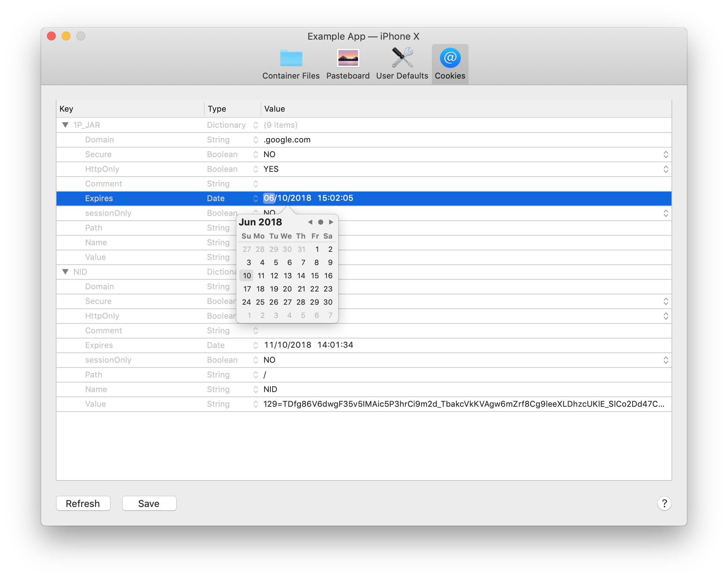Screen dimensions: 728x580
Task: Jump to today with calendar dot
Action: point(320,222)
